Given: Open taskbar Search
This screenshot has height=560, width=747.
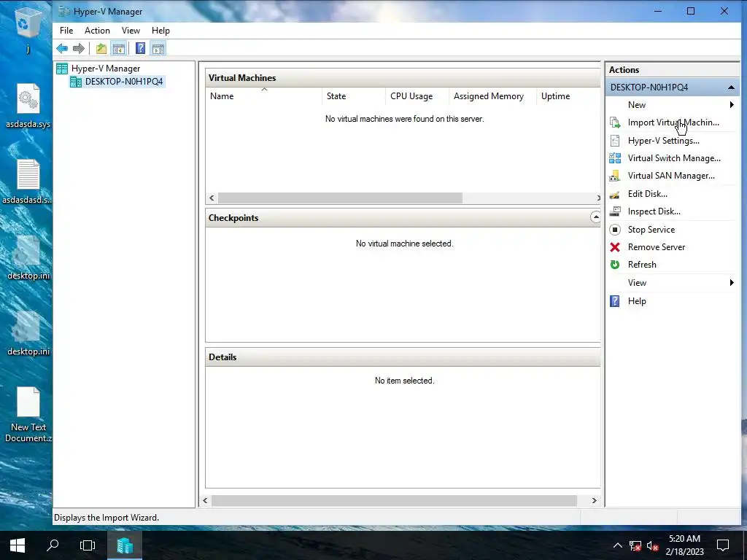Looking at the screenshot, I should coord(53,545).
